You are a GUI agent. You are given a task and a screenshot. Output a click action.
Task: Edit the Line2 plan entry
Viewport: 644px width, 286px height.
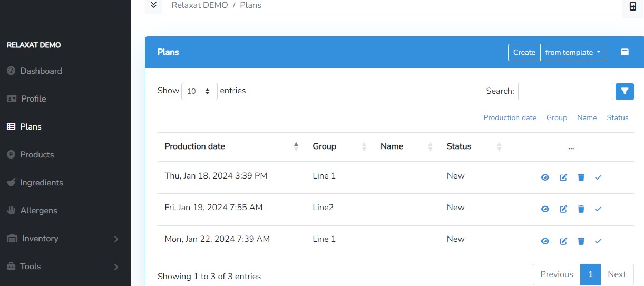(x=563, y=209)
